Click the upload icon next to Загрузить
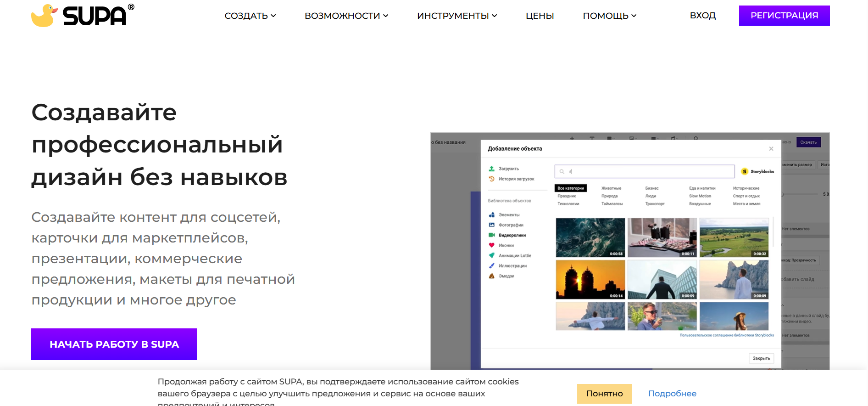 491,169
